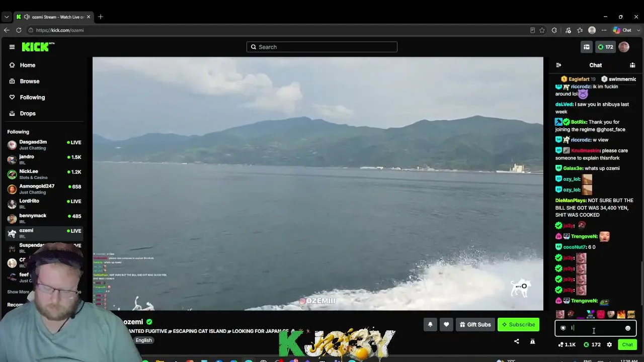
Task: Open the emote picker smiley icon
Action: 628,328
